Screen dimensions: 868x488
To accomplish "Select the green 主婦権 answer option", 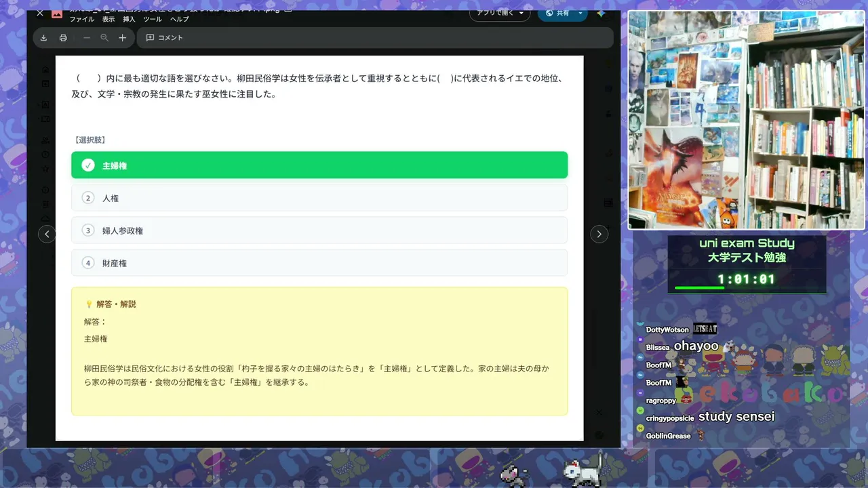I will point(319,165).
